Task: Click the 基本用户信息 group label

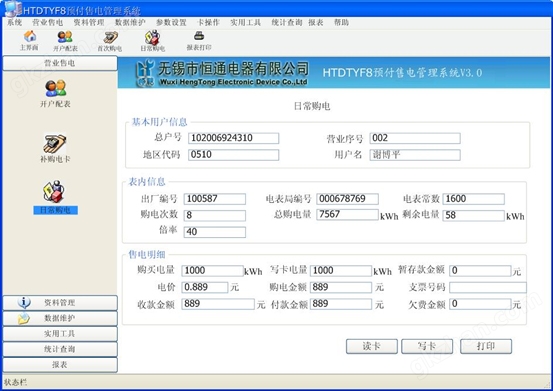Action: (159, 122)
